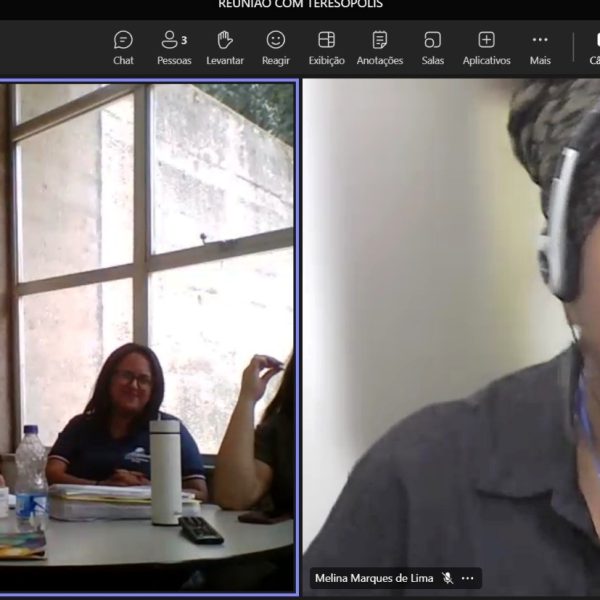Click the participant count badge showing 3
Image resolution: width=600 pixels, height=600 pixels.
point(184,40)
